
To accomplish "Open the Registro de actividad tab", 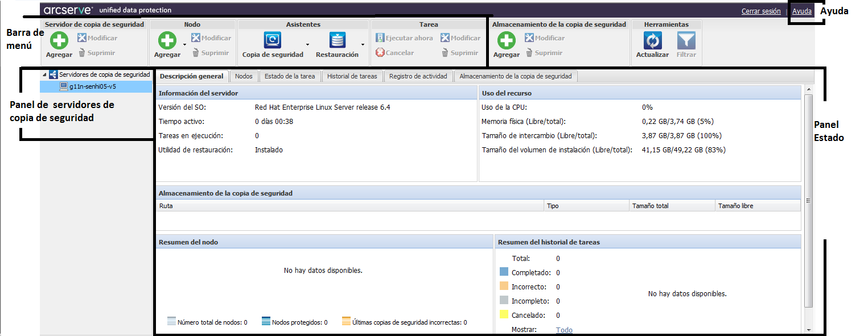I will coord(418,76).
